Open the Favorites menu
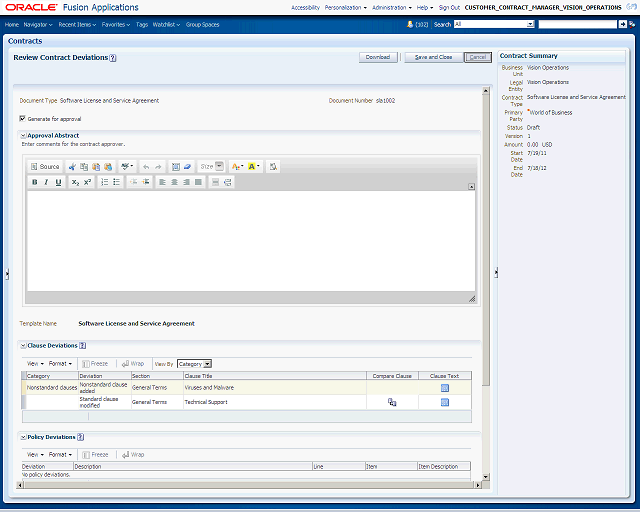 pyautogui.click(x=116, y=24)
